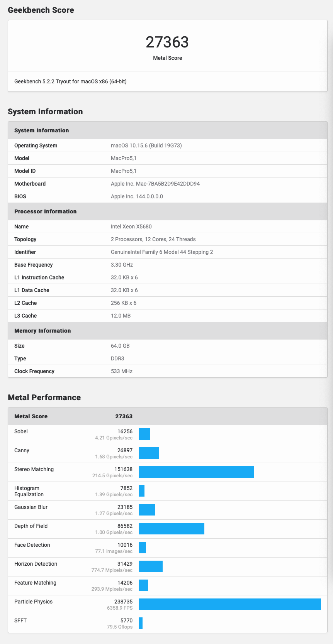333x644 pixels.
Task: Click the Particle Physics label
Action: point(33,602)
